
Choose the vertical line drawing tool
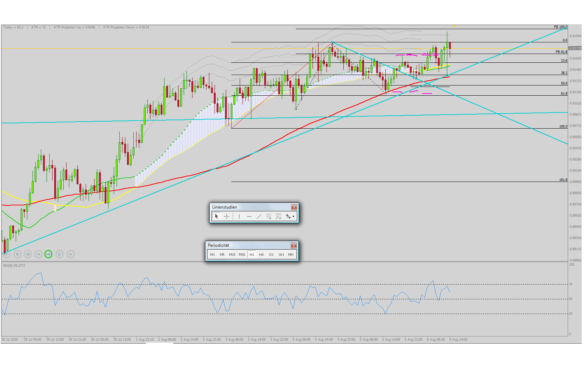point(239,216)
